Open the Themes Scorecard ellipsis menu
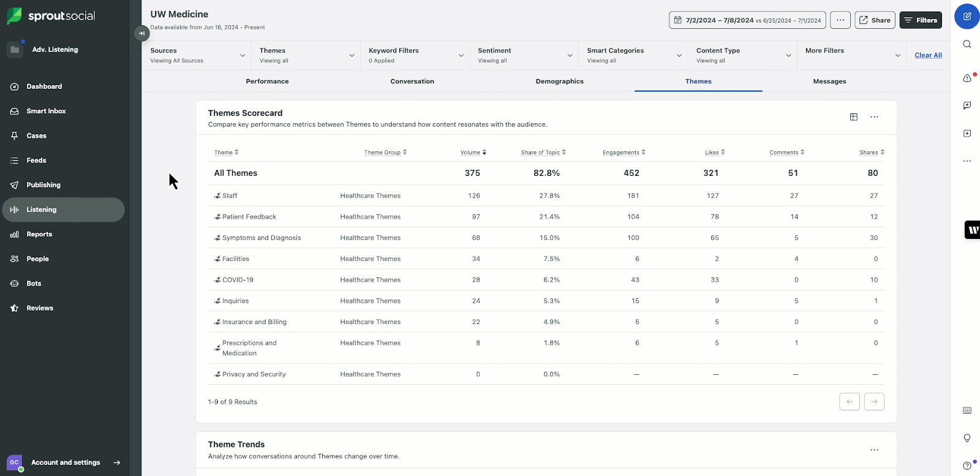The height and width of the screenshot is (476, 980). pos(874,117)
